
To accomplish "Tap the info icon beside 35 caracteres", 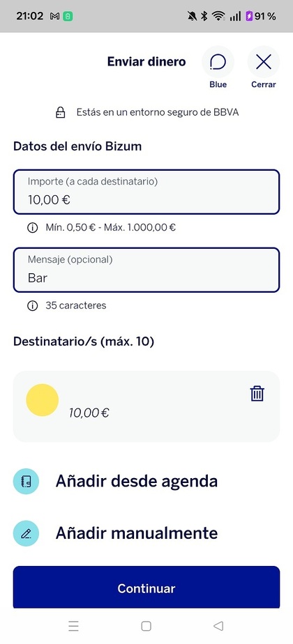I will click(x=32, y=305).
